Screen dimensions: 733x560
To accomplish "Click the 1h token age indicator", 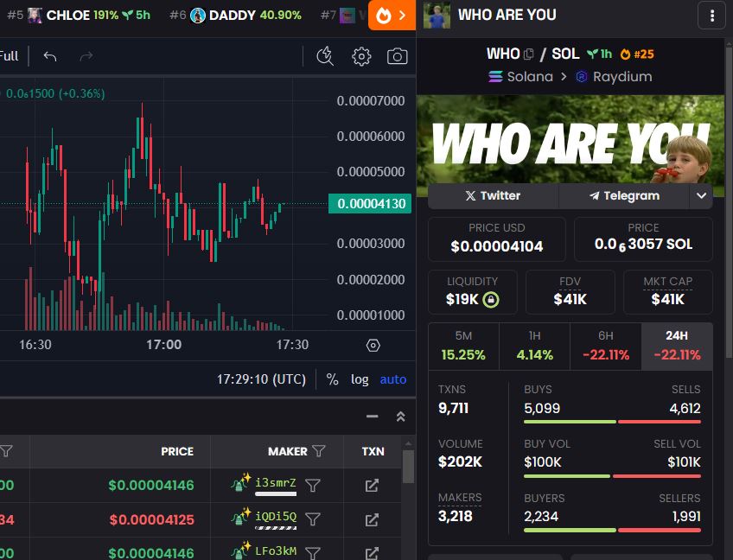I will click(x=600, y=54).
